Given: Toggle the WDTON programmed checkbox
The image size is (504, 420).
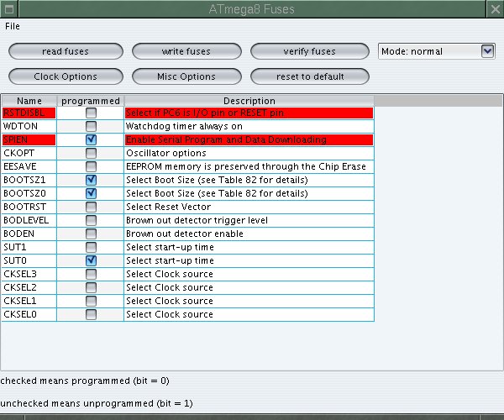Looking at the screenshot, I should [x=91, y=126].
